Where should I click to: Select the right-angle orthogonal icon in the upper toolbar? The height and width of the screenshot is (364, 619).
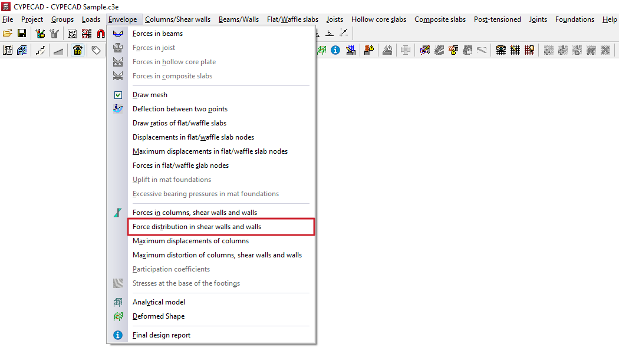(x=329, y=33)
